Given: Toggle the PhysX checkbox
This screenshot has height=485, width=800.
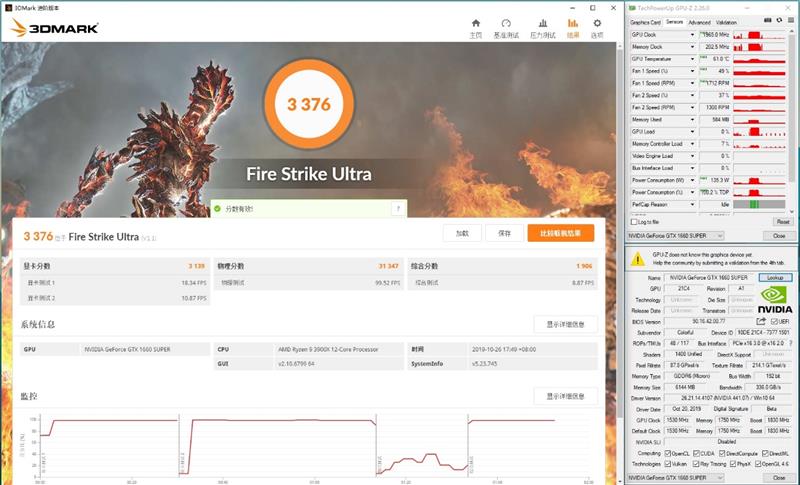Looking at the screenshot, I should point(733,464).
